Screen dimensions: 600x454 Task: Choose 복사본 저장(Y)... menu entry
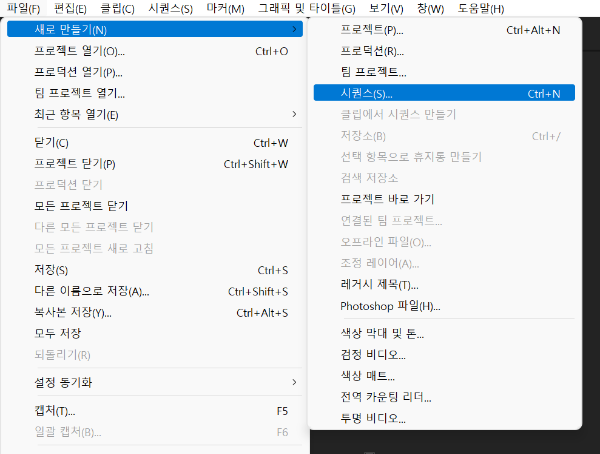tap(155, 312)
